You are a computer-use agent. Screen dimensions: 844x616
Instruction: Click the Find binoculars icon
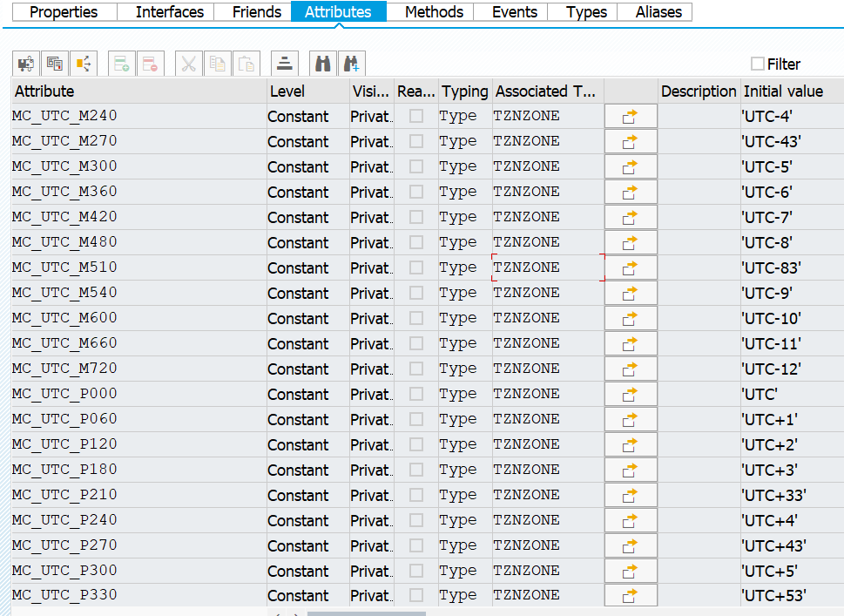pos(323,64)
